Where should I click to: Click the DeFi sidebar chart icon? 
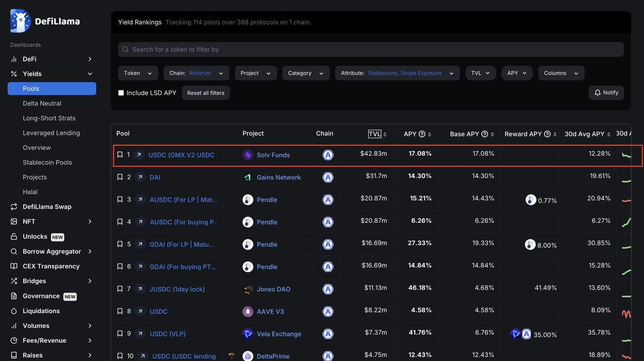[x=14, y=59]
